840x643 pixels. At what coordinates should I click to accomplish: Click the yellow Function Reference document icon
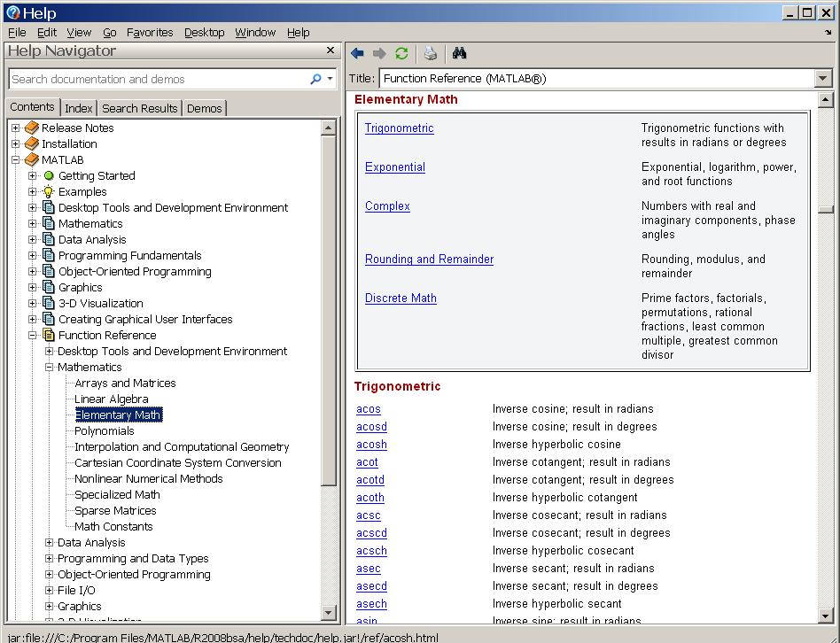(x=49, y=335)
